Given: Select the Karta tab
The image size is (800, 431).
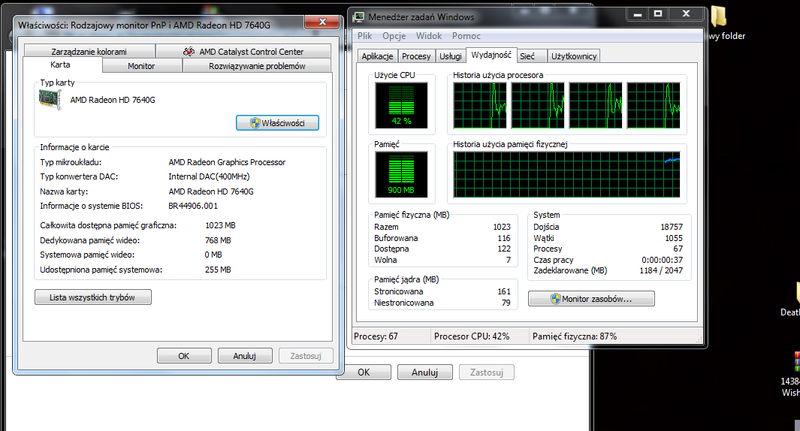Looking at the screenshot, I should pos(61,65).
